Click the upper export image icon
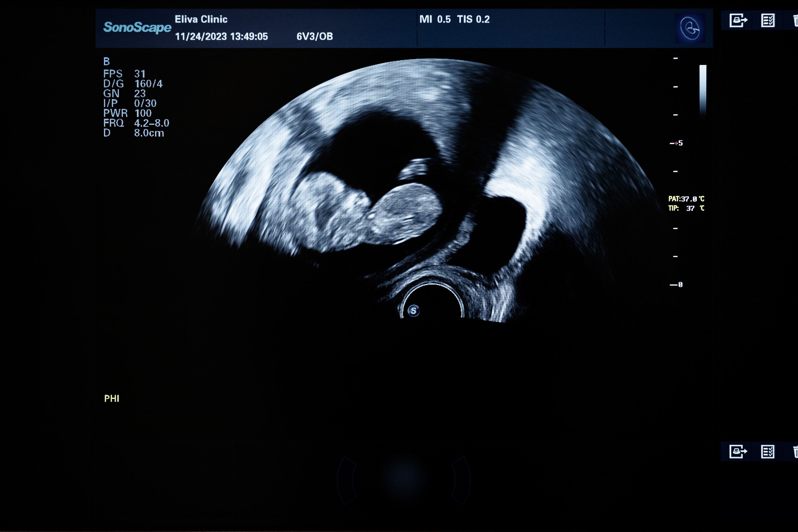 click(738, 20)
